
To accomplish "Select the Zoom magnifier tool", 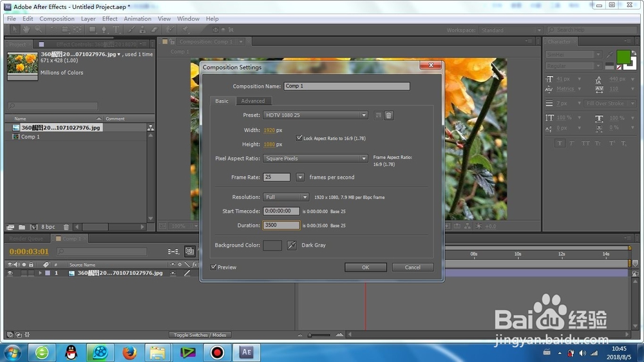I will [38, 30].
